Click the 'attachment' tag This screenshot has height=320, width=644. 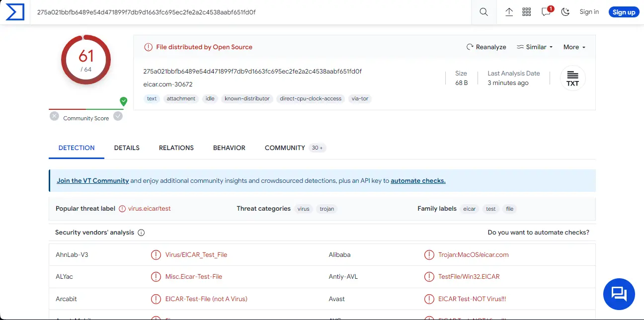(x=181, y=98)
